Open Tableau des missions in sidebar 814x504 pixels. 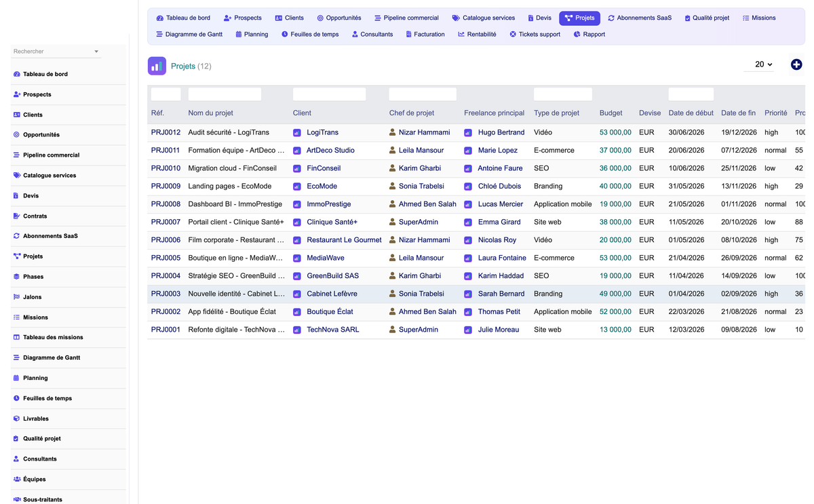point(53,337)
